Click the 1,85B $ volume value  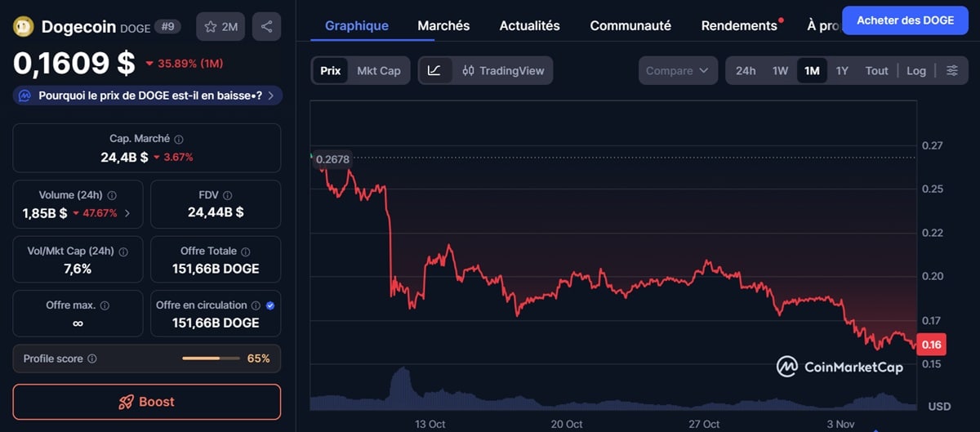[x=45, y=213]
